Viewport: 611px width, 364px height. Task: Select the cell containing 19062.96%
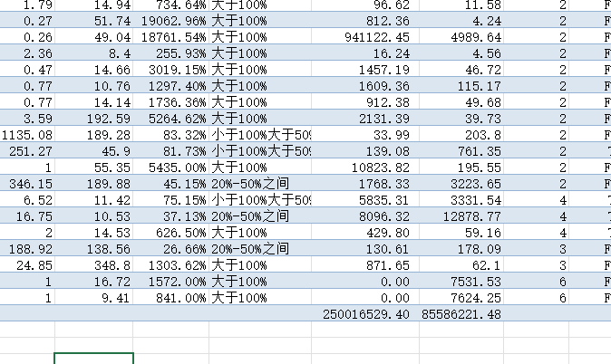pyautogui.click(x=171, y=20)
